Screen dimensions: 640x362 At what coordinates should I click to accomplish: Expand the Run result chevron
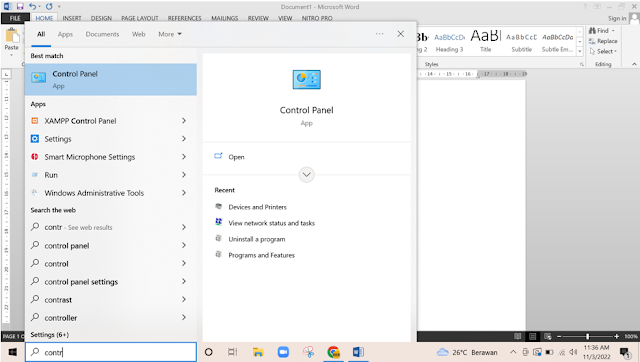[x=184, y=175]
